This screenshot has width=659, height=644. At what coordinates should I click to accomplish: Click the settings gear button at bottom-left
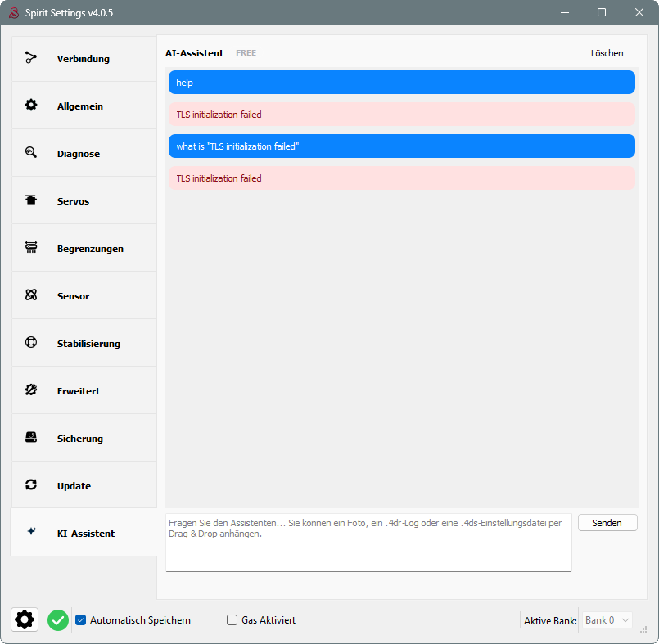[x=25, y=619]
